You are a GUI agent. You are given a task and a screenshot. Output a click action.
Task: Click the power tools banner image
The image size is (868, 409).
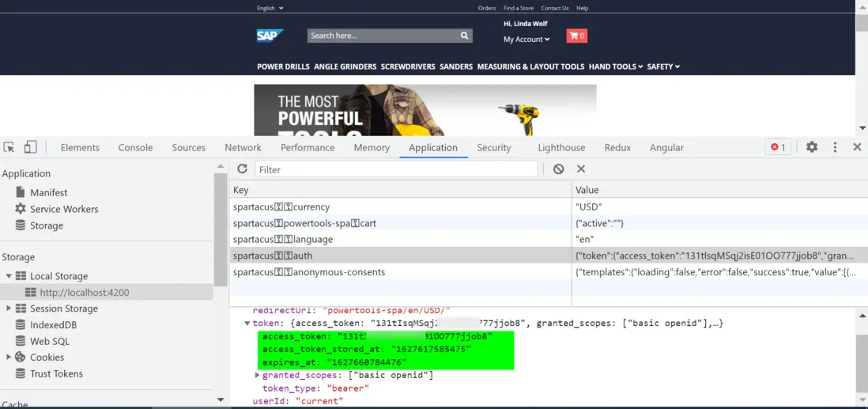[x=425, y=110]
